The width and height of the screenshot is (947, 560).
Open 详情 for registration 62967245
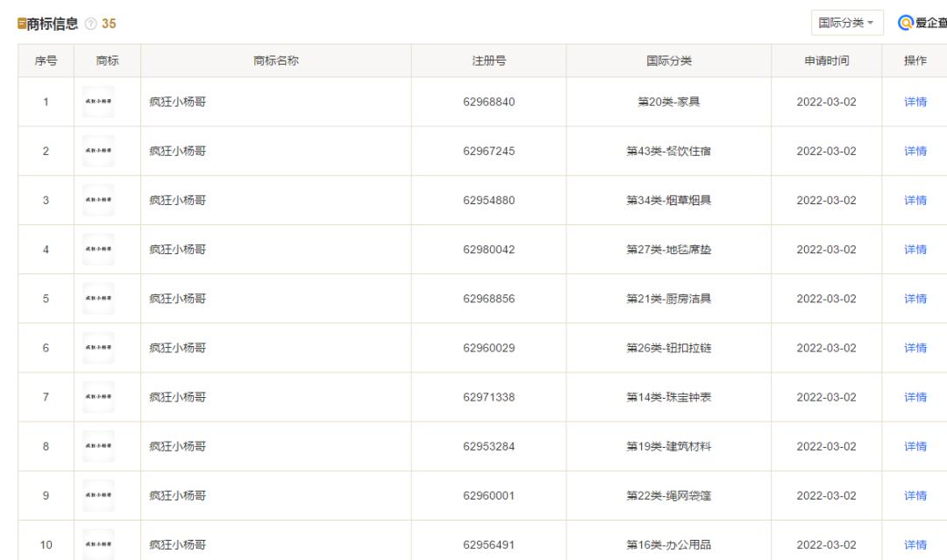pyautogui.click(x=915, y=151)
